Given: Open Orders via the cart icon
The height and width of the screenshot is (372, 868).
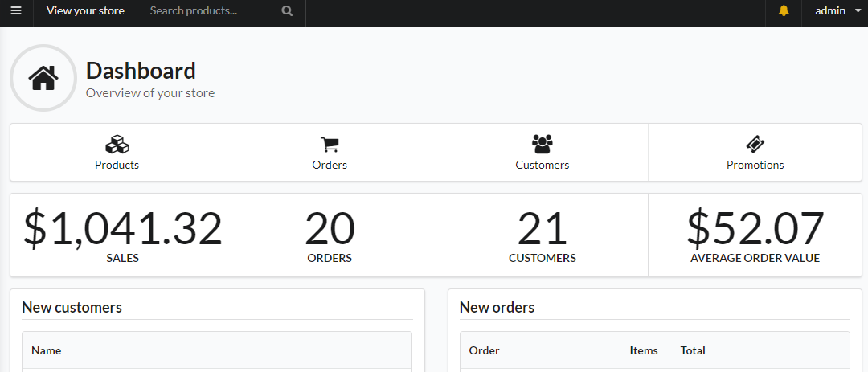Looking at the screenshot, I should (x=330, y=145).
